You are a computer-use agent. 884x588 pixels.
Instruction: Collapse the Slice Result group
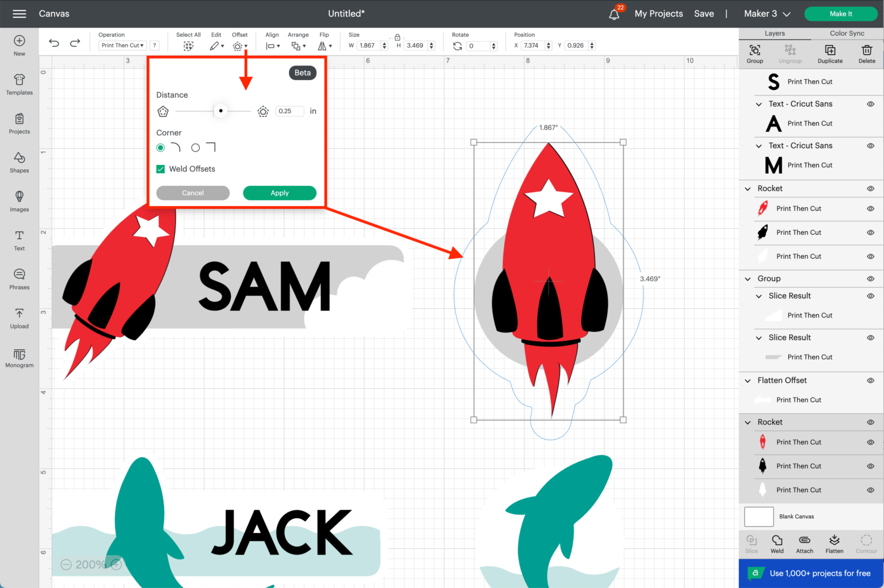pyautogui.click(x=759, y=296)
